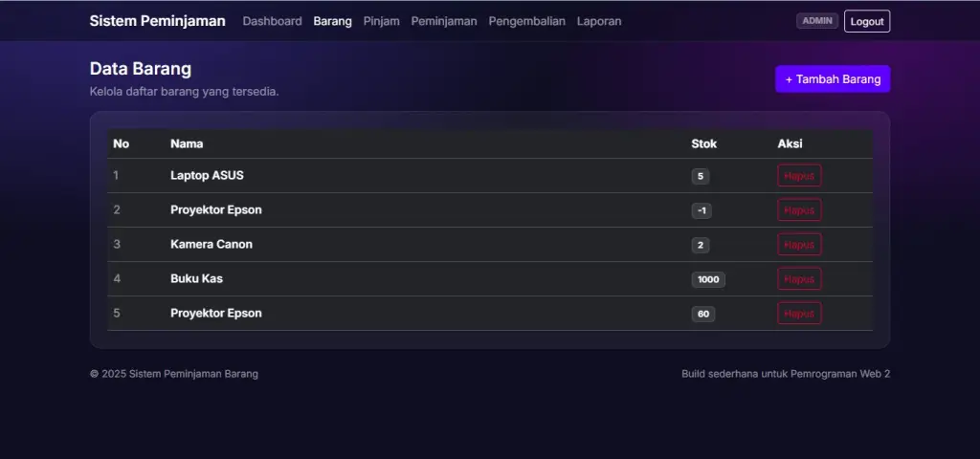Open the Pengembalian section

coord(526,21)
